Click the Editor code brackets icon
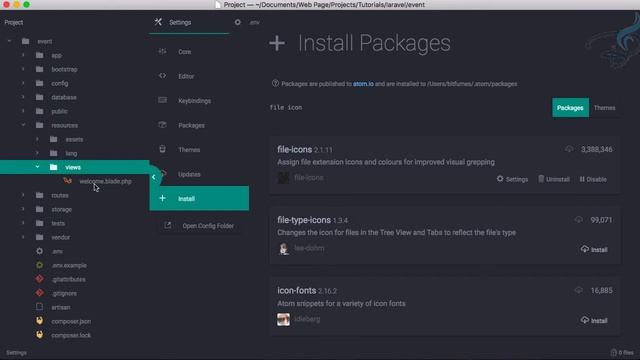640x360 pixels. (162, 76)
